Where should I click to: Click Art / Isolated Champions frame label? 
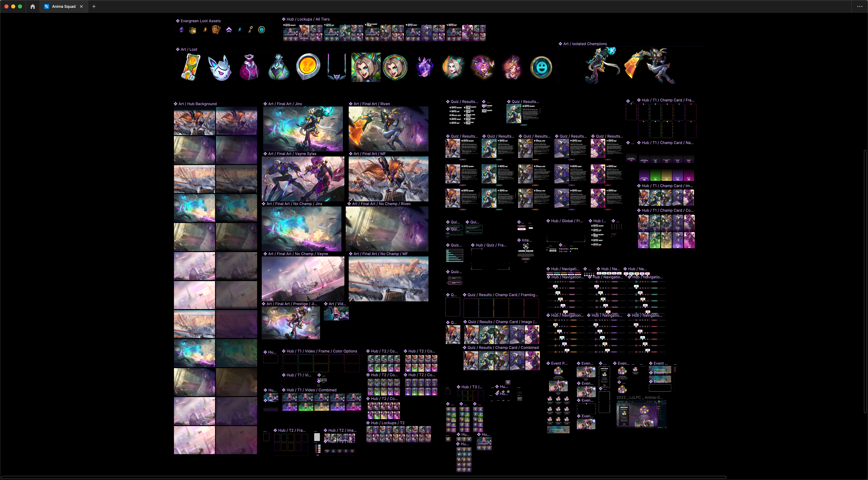585,44
